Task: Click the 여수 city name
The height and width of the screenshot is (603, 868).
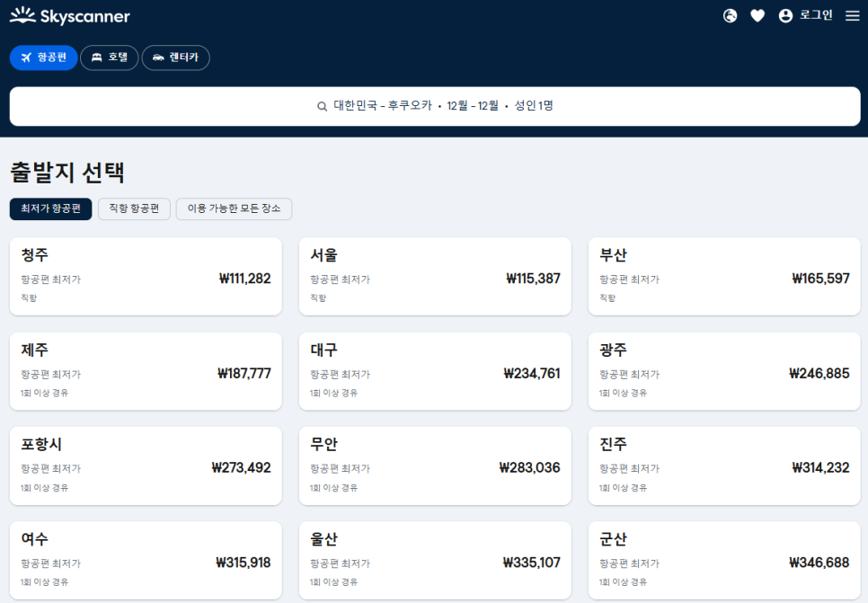Action: (34, 539)
